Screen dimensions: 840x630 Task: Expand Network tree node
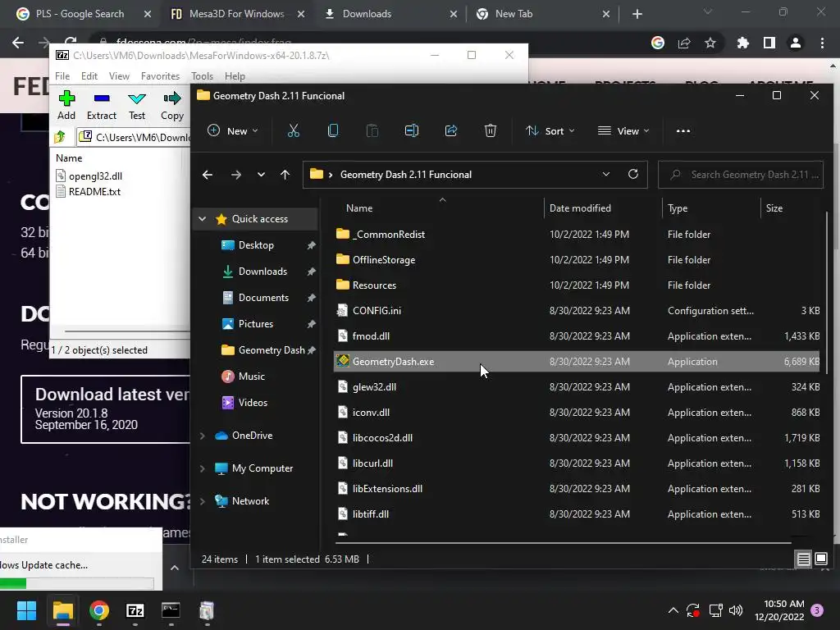(x=203, y=501)
